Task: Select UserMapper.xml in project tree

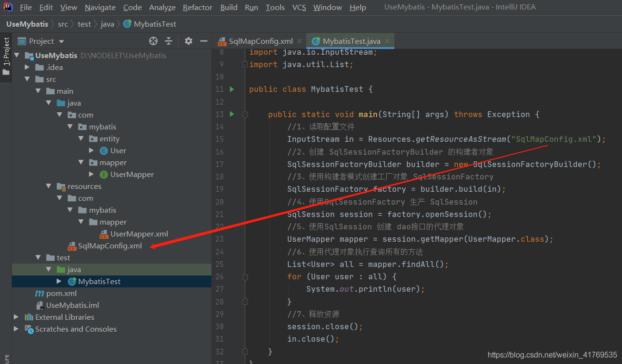Action: point(139,234)
